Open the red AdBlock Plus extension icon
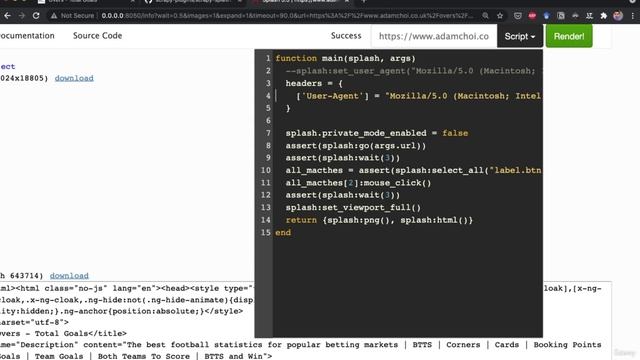The height and width of the screenshot is (360, 640). 532,16
